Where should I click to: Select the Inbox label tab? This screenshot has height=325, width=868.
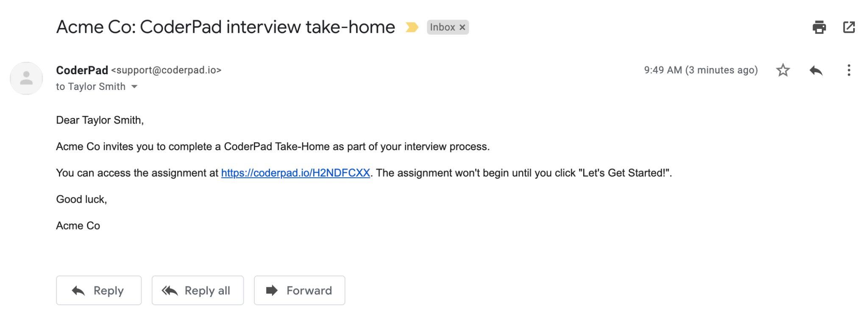(443, 27)
